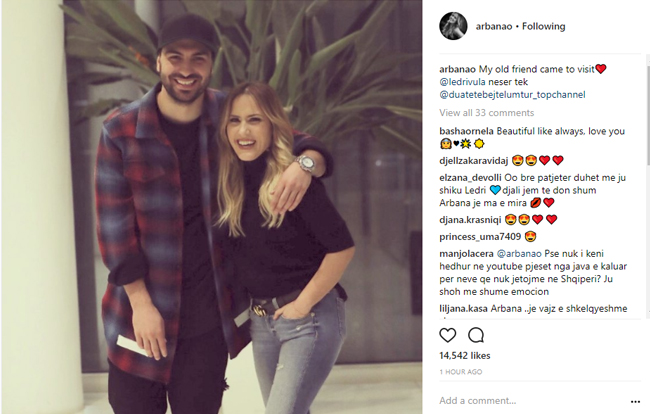Click the photo of the two friends
This screenshot has height=414, width=650.
[x=211, y=207]
